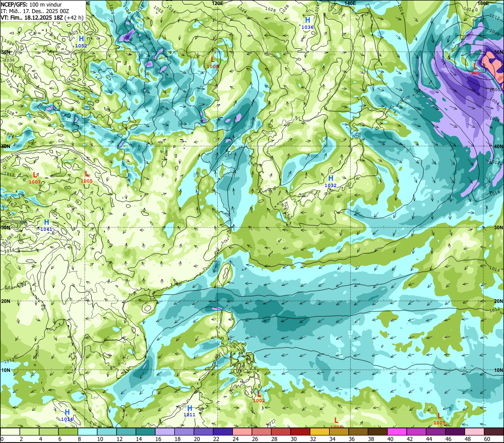Click the legend scale value 48
The width and height of the screenshot is (504, 443).
point(468,439)
